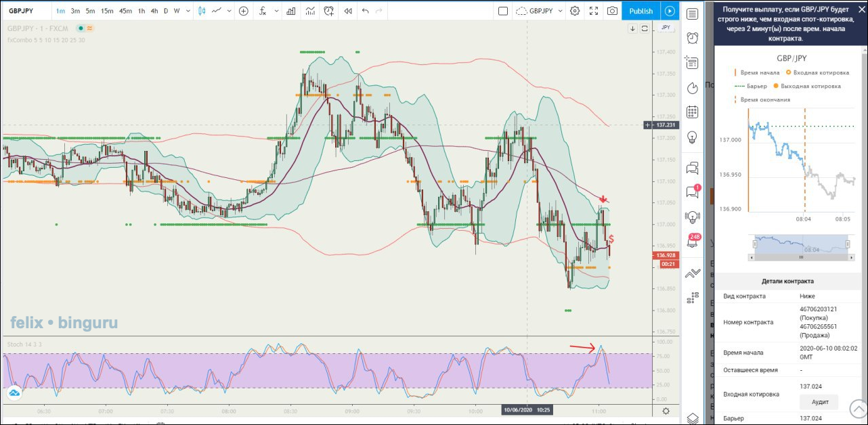The image size is (868, 425).
Task: Click the Publish button
Action: point(641,11)
